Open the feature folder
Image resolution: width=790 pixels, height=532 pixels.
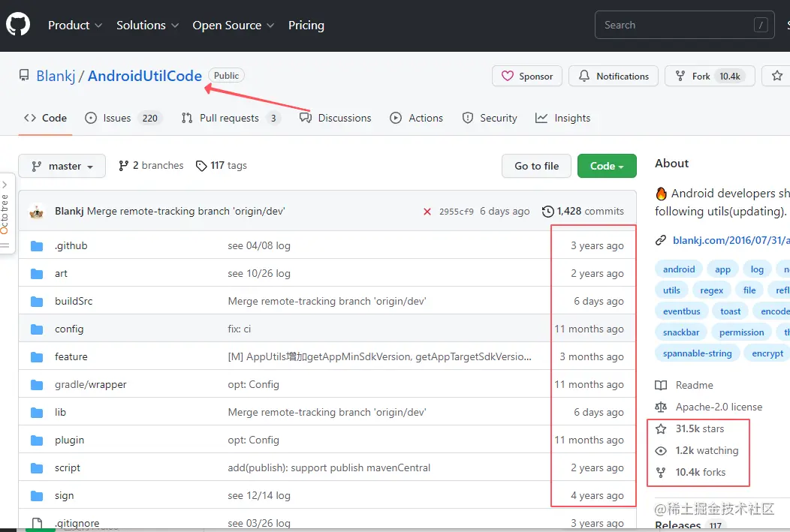pos(71,356)
